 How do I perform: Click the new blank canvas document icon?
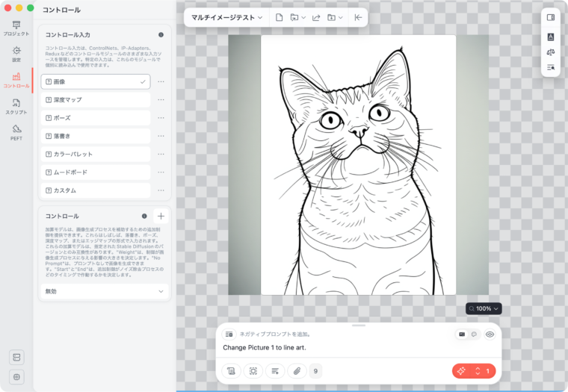[279, 17]
